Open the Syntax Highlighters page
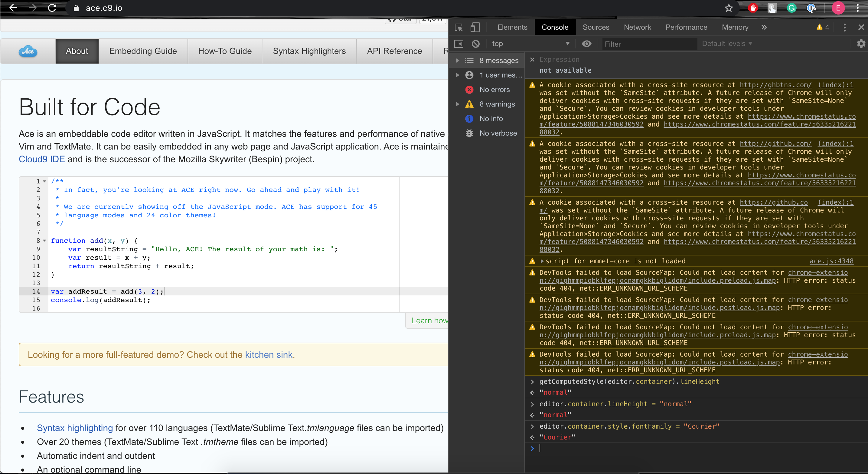Viewport: 868px width, 474px height. pos(309,51)
